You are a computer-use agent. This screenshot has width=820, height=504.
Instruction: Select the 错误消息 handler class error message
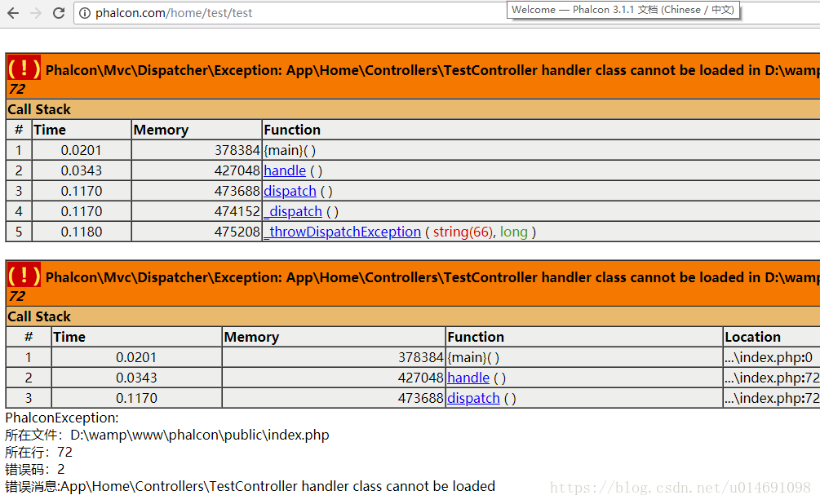[x=250, y=486]
